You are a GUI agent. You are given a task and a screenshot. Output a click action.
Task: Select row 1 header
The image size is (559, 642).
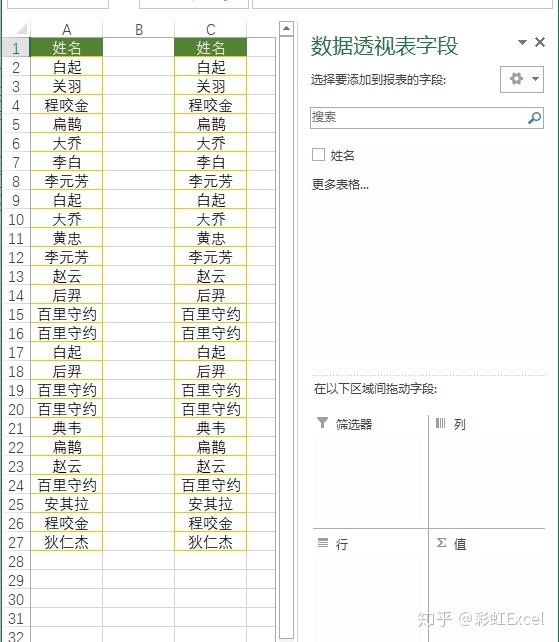tap(16, 48)
